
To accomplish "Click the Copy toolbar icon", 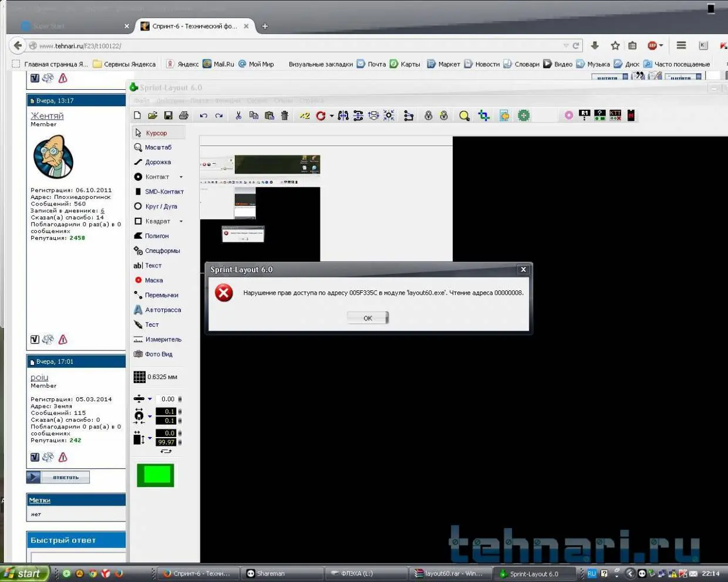I will tap(254, 116).
